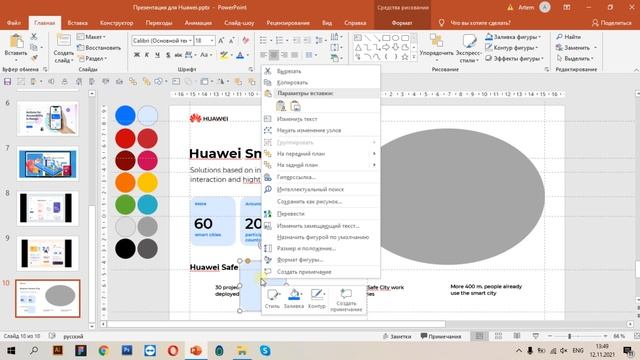Viewport: 640px width, 360px height.
Task: Click the Windows Start button
Action: tap(11, 350)
